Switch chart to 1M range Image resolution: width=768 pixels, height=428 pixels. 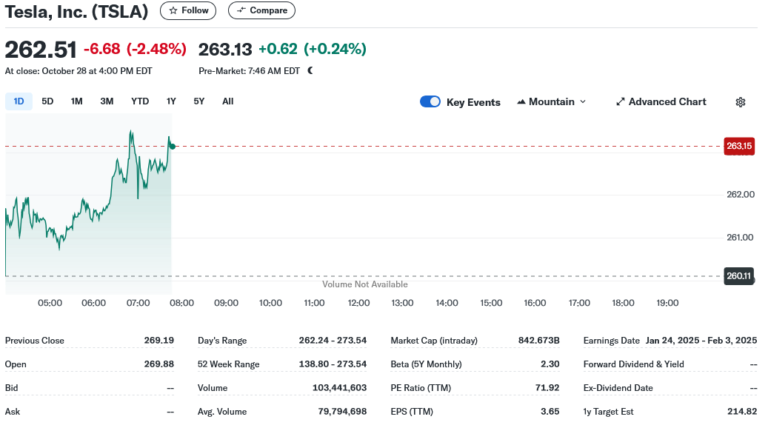[x=76, y=101]
